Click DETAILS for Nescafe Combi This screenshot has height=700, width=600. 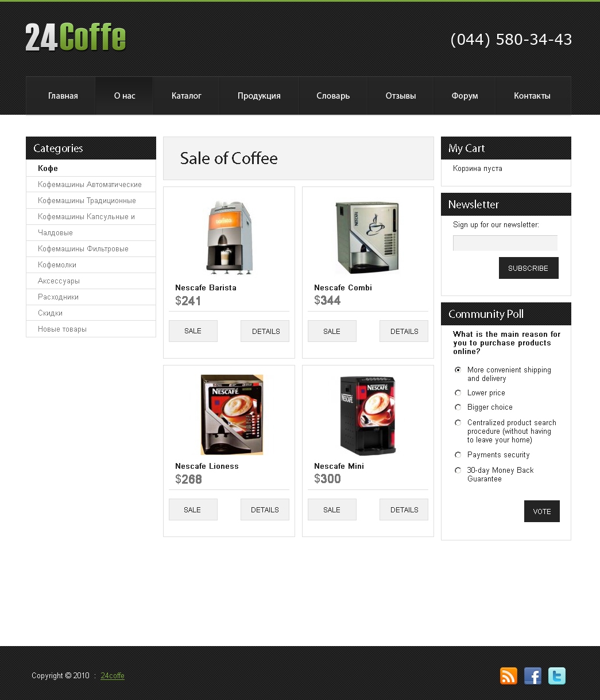tap(404, 331)
